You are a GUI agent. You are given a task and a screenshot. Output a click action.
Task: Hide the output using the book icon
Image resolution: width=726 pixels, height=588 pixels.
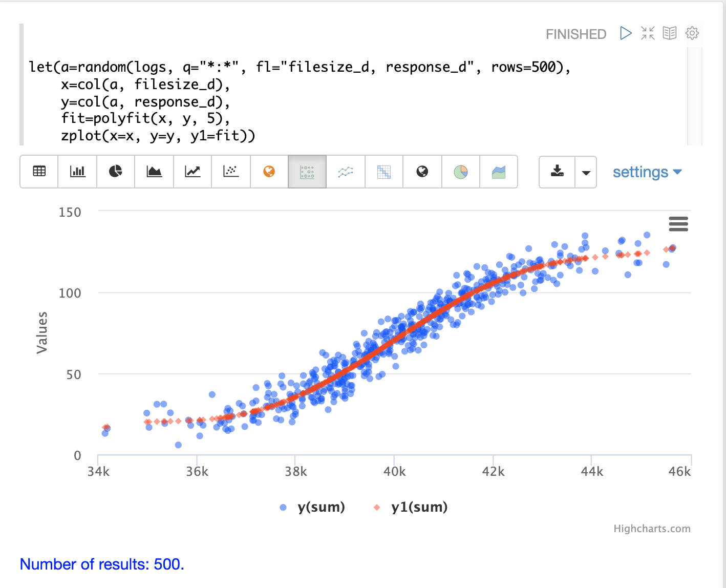point(670,34)
